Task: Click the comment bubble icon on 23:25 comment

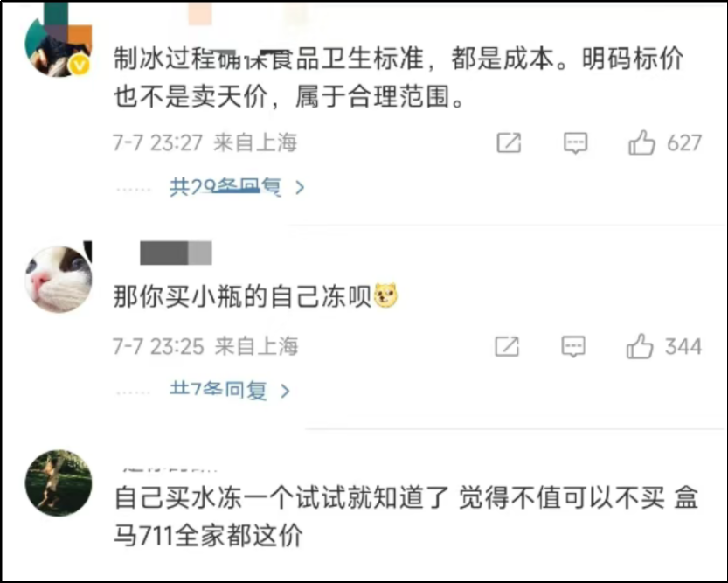Action: click(x=573, y=346)
